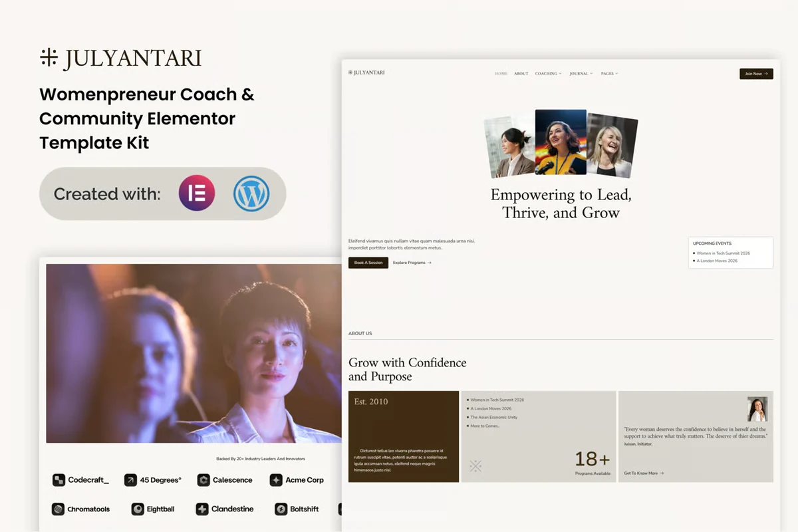Click the "Programs Available" caption
The width and height of the screenshot is (798, 532).
point(593,473)
